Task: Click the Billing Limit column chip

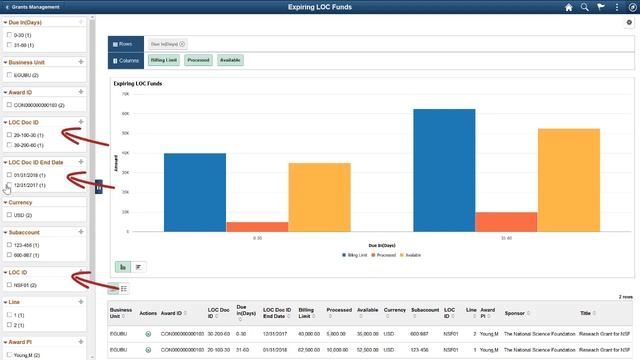Action: (164, 60)
